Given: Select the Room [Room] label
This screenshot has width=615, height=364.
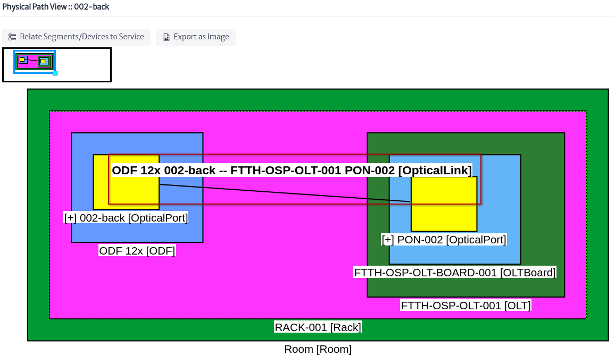Looking at the screenshot, I should coord(318,349).
